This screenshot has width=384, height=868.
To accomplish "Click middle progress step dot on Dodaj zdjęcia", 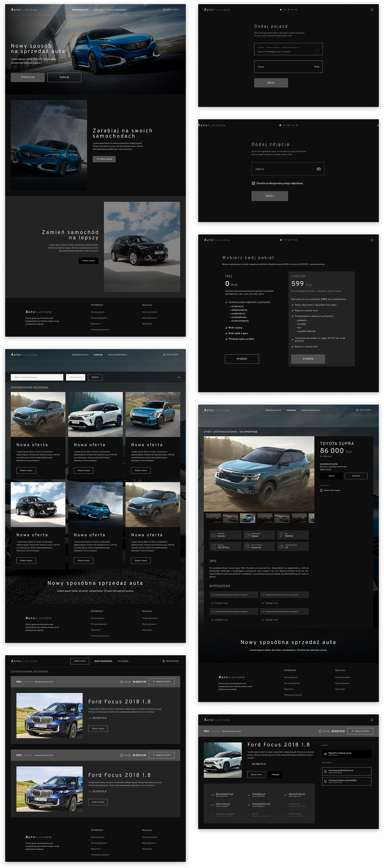I will [288, 125].
